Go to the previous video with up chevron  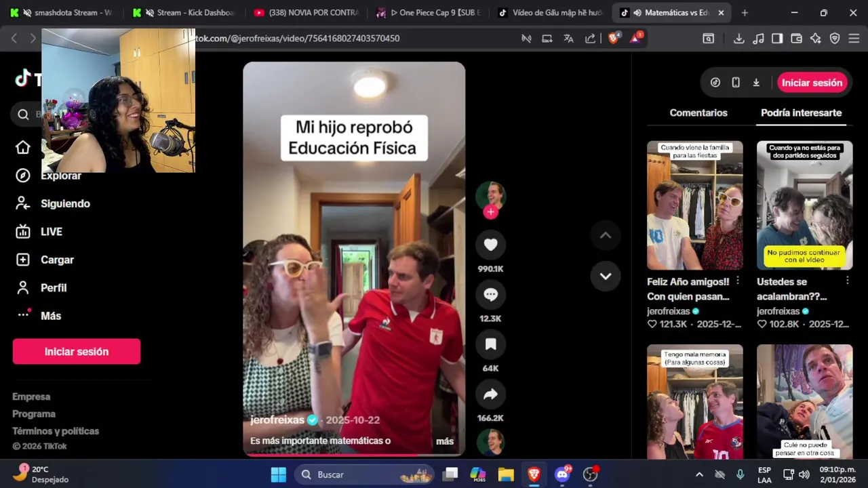[606, 235]
